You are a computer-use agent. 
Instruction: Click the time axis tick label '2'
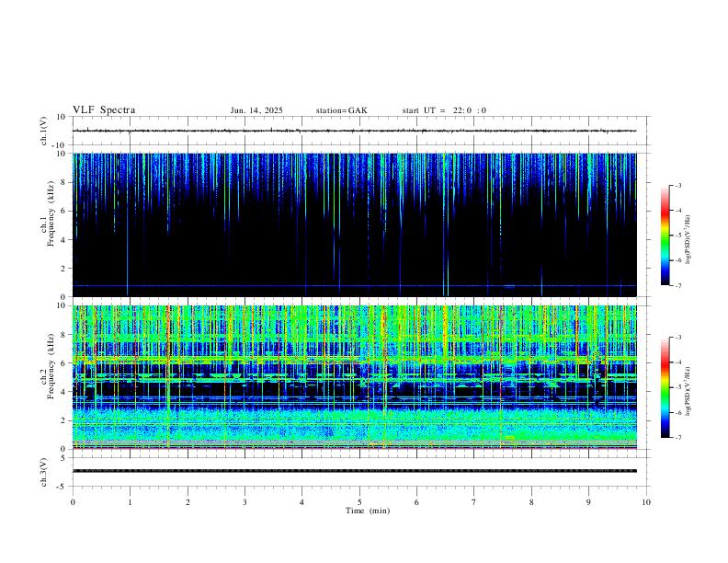coord(188,502)
